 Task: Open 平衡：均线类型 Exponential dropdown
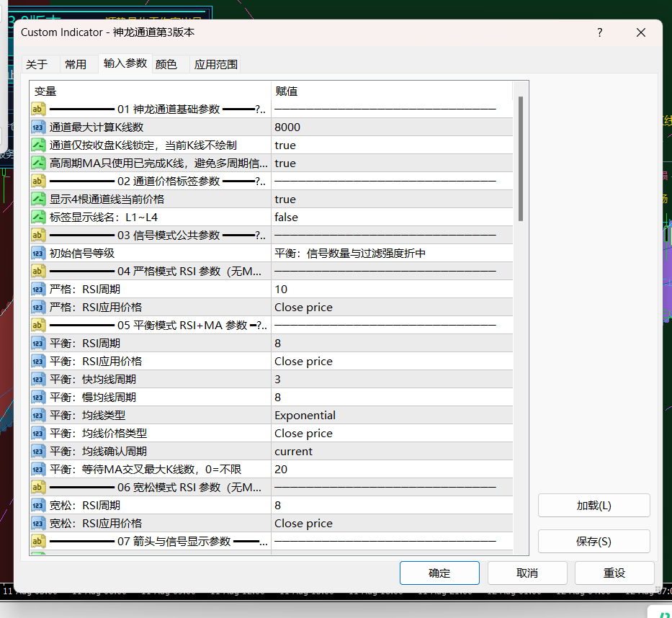392,416
